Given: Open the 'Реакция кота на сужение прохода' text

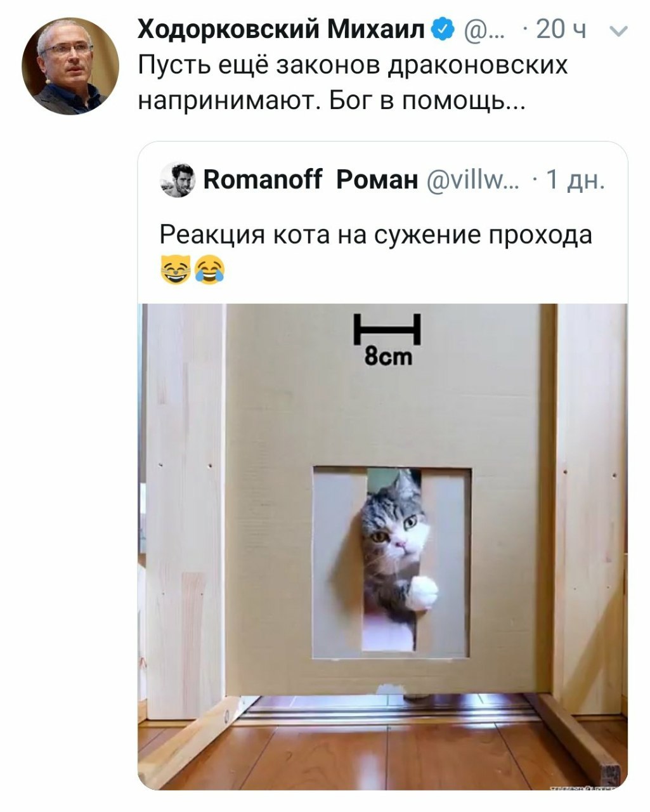Looking at the screenshot, I should pos(375,235).
